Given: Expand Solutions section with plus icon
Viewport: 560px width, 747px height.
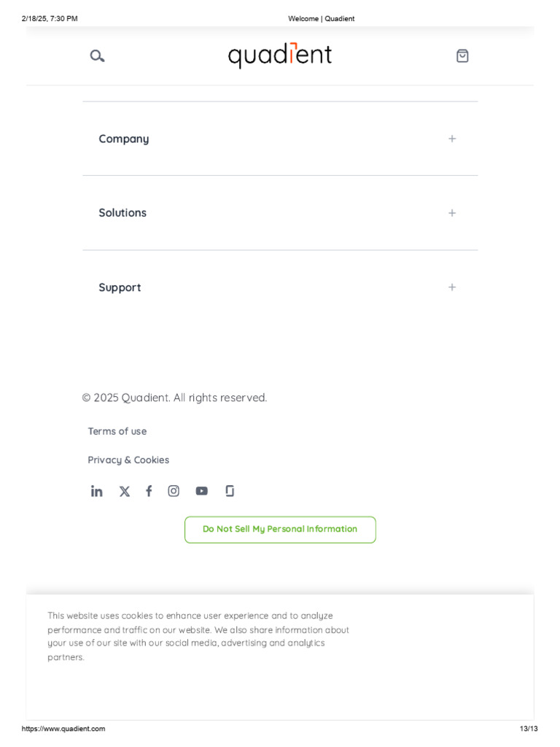Looking at the screenshot, I should 452,213.
